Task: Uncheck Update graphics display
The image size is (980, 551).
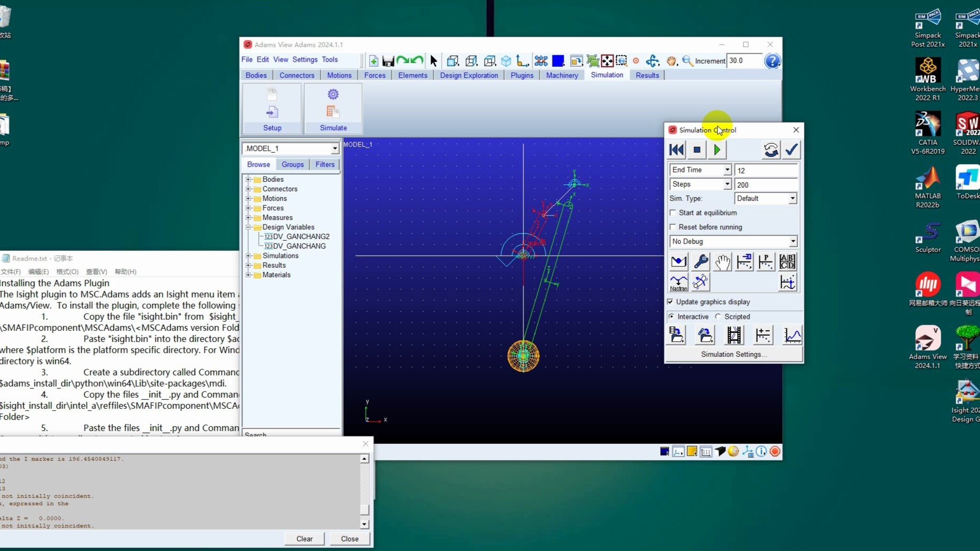Action: tap(670, 302)
